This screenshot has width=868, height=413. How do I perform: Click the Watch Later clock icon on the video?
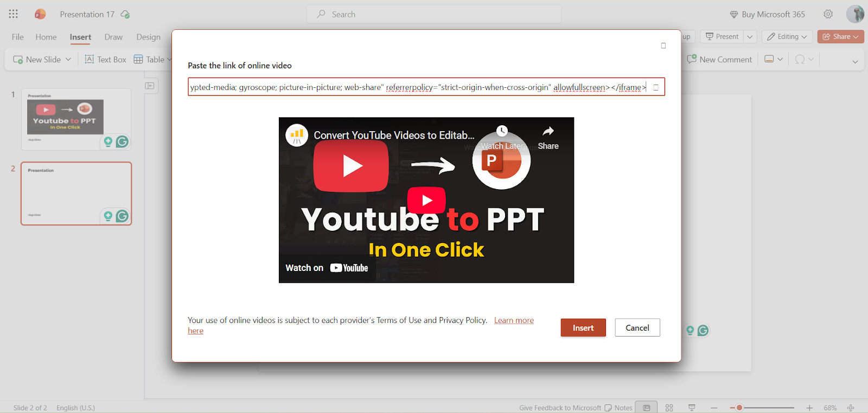(x=502, y=131)
